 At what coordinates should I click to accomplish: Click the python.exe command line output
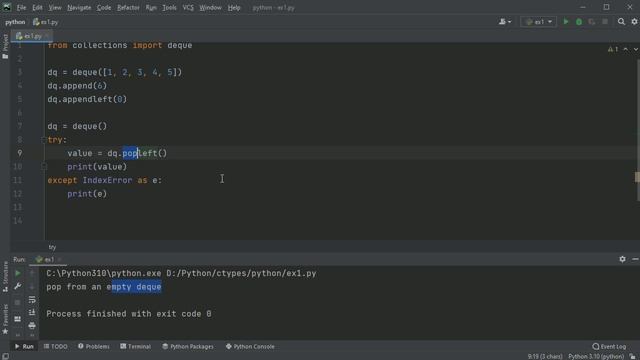181,273
